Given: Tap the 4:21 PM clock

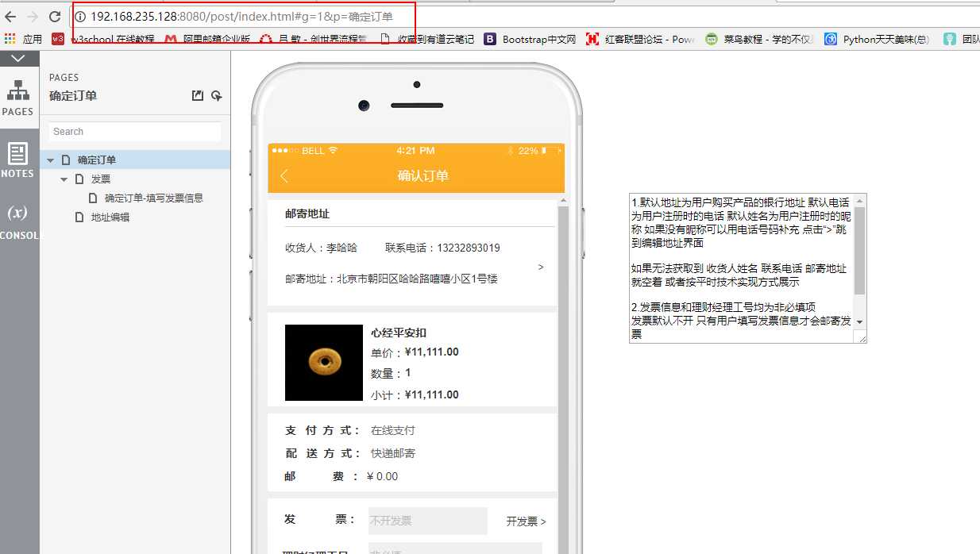Looking at the screenshot, I should click(415, 151).
